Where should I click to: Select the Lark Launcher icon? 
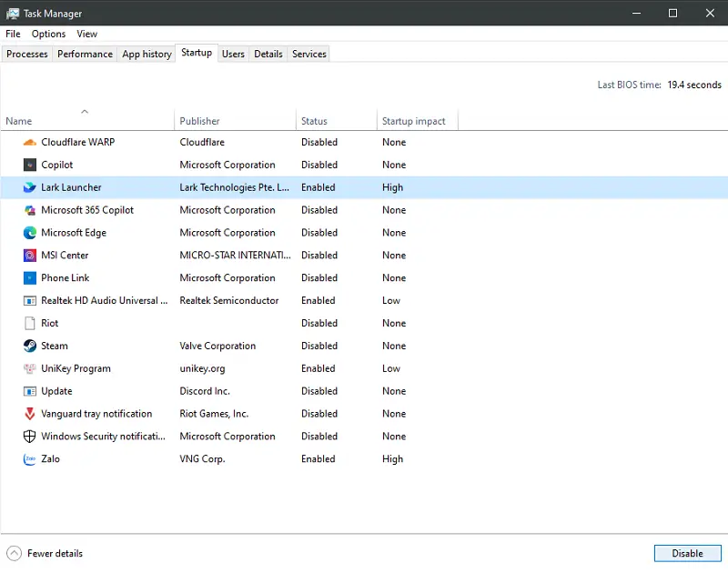pos(29,187)
